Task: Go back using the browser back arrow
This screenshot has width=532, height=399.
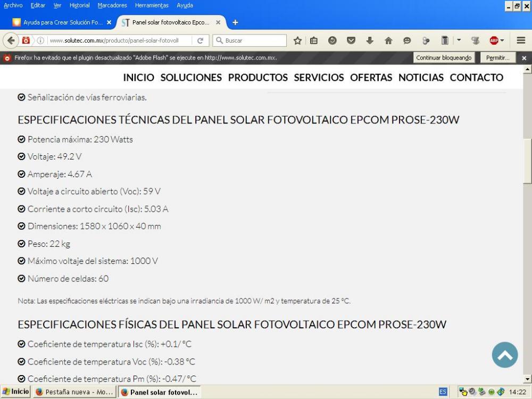Action: click(x=11, y=40)
